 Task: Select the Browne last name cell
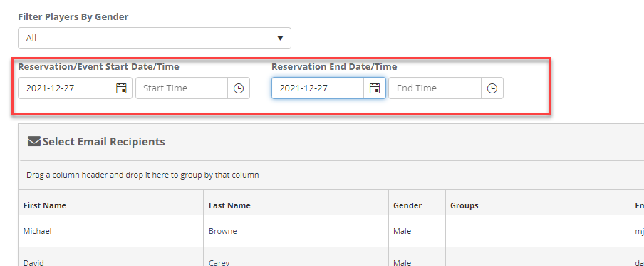pos(296,231)
